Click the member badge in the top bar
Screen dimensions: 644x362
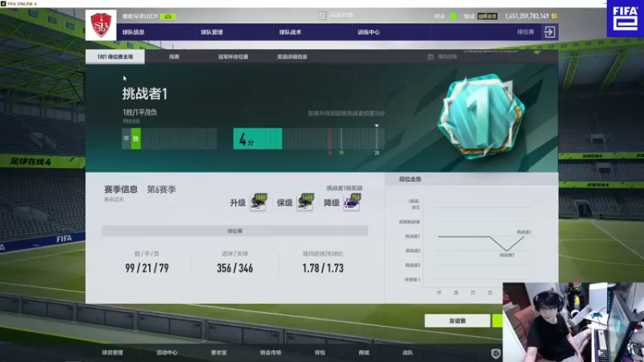[487, 16]
